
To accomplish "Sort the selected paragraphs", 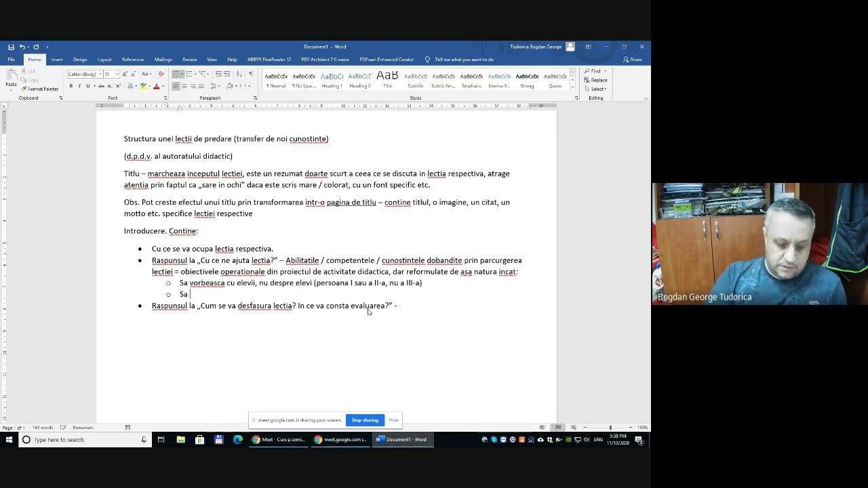I will point(239,74).
